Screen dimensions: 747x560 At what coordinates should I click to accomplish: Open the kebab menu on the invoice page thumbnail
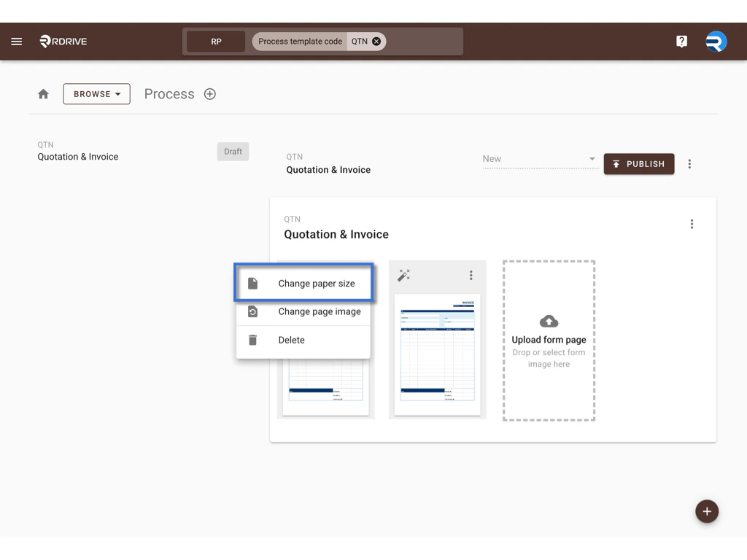tap(471, 276)
